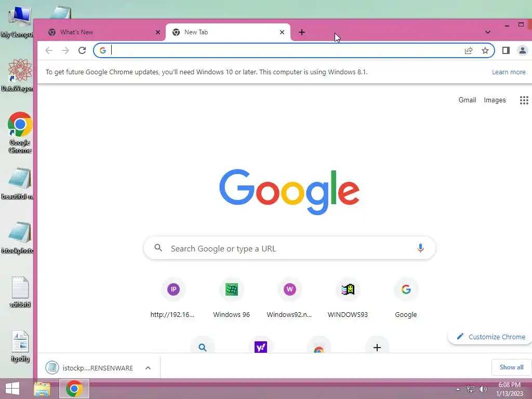
Task: Select the My Computer desktop icon
Action: pos(18,22)
